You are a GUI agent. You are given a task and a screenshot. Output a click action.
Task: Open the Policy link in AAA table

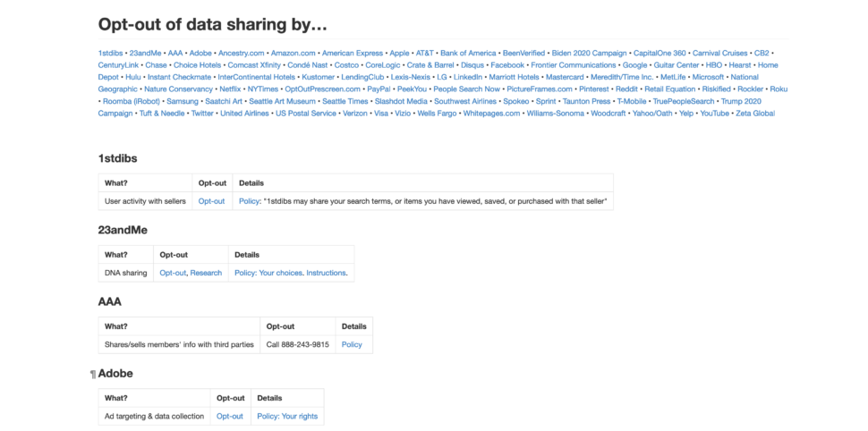click(352, 344)
